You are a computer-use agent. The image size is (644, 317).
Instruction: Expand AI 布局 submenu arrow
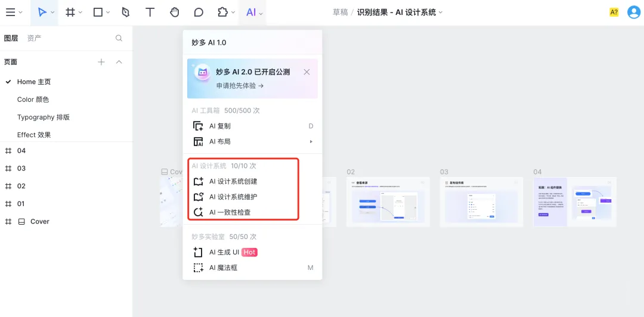[311, 142]
